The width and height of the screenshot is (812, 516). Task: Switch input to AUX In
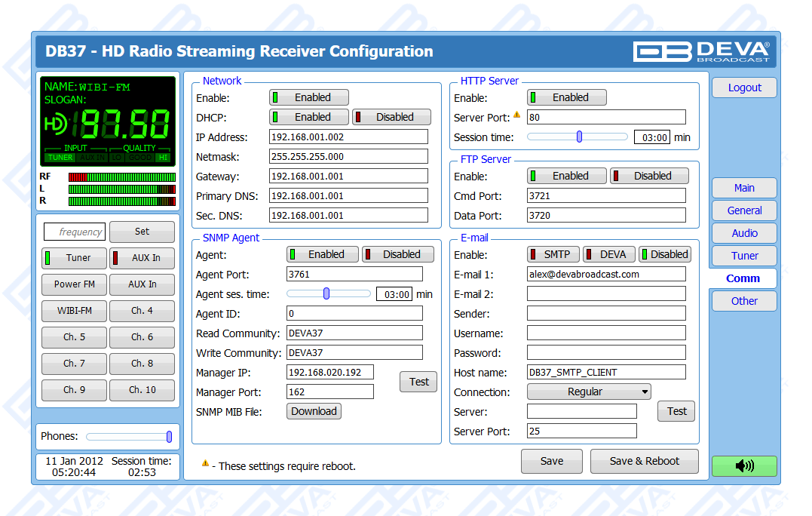click(x=142, y=258)
